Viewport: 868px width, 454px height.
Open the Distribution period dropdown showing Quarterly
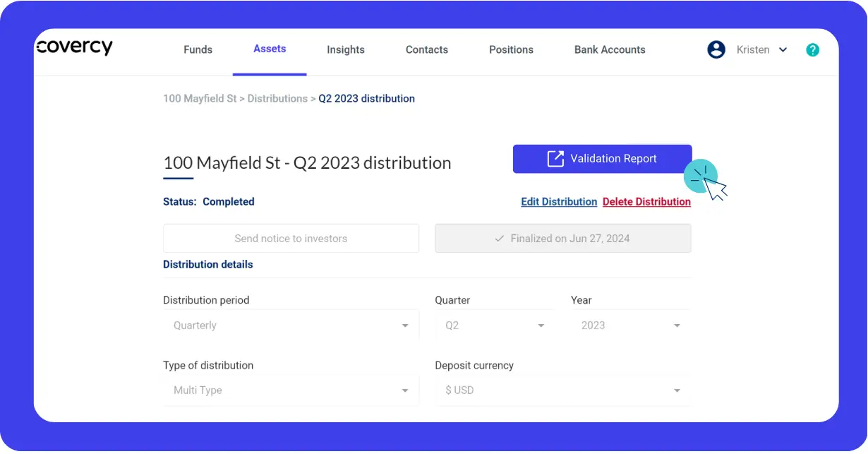[x=405, y=325]
